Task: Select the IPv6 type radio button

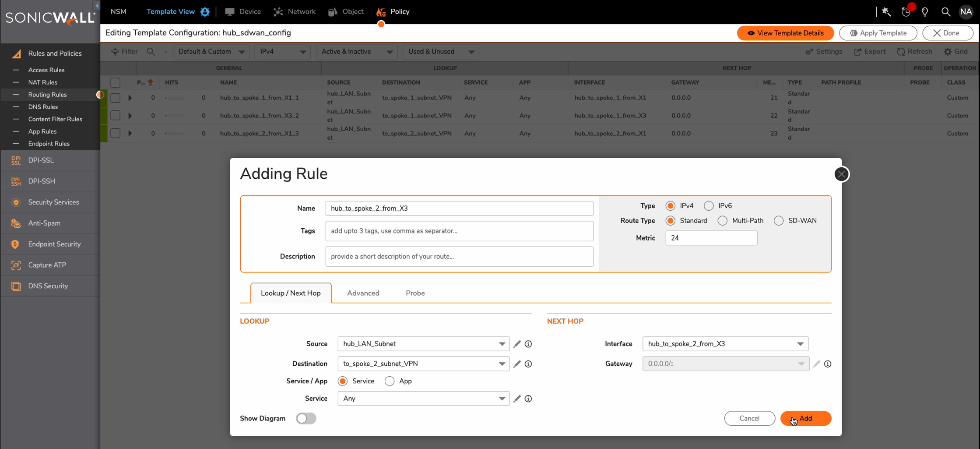Action: [x=709, y=206]
